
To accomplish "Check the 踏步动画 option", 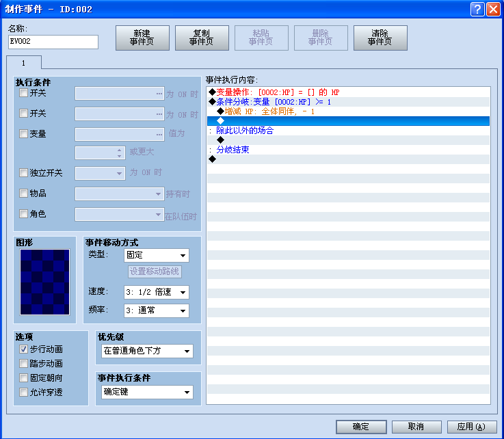I will (x=23, y=364).
